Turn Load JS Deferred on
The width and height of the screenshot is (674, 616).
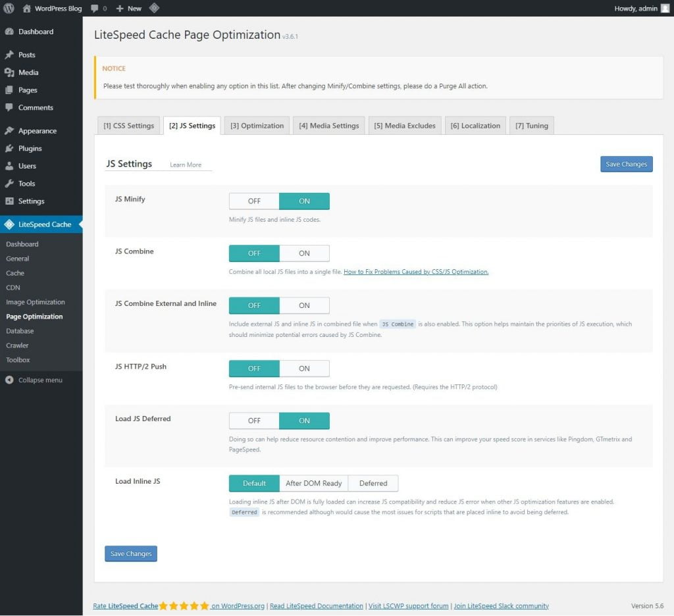click(304, 421)
